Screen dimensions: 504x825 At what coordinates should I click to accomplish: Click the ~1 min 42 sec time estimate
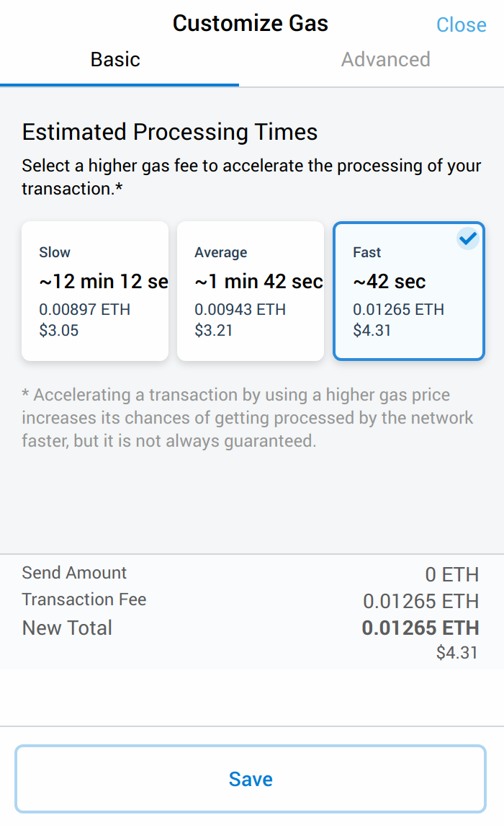258,282
